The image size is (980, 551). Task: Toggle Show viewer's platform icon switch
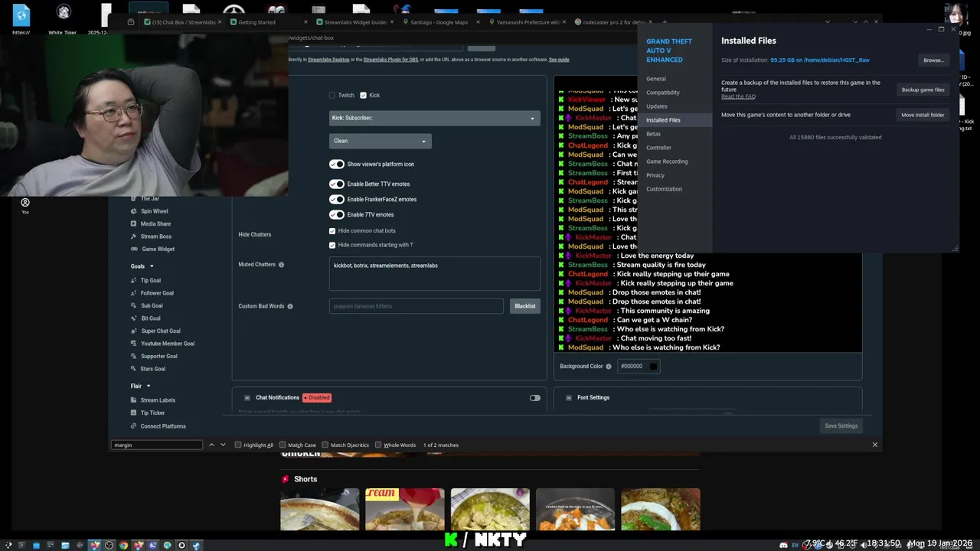click(337, 165)
